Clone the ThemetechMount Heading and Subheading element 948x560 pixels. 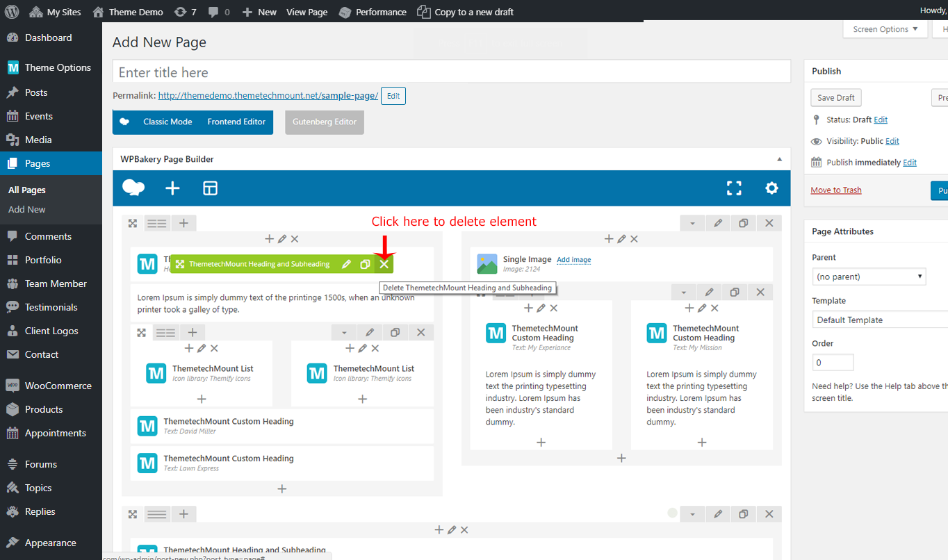coord(365,264)
